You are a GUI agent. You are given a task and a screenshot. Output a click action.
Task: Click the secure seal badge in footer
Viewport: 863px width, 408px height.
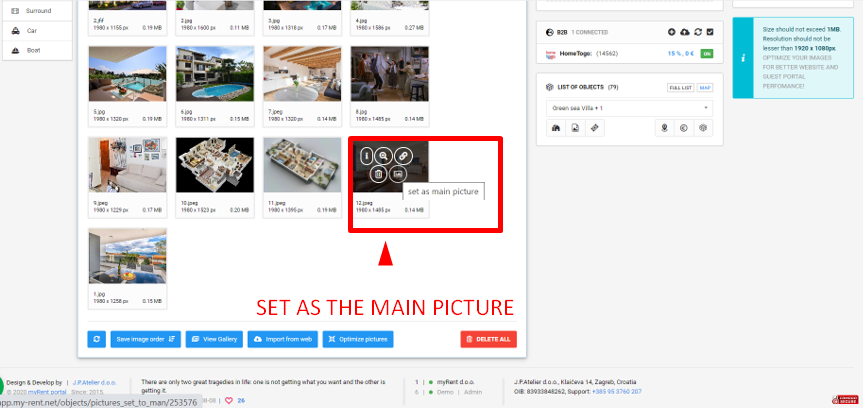845,399
